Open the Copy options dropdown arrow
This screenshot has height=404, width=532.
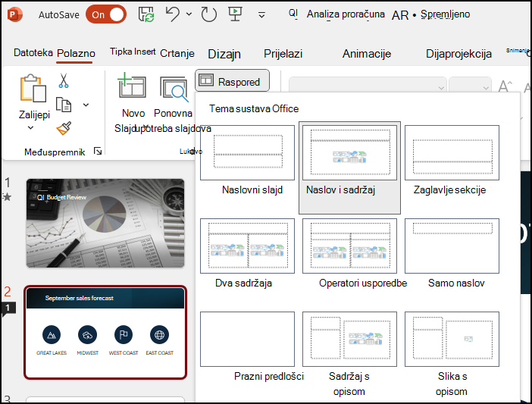pyautogui.click(x=86, y=105)
